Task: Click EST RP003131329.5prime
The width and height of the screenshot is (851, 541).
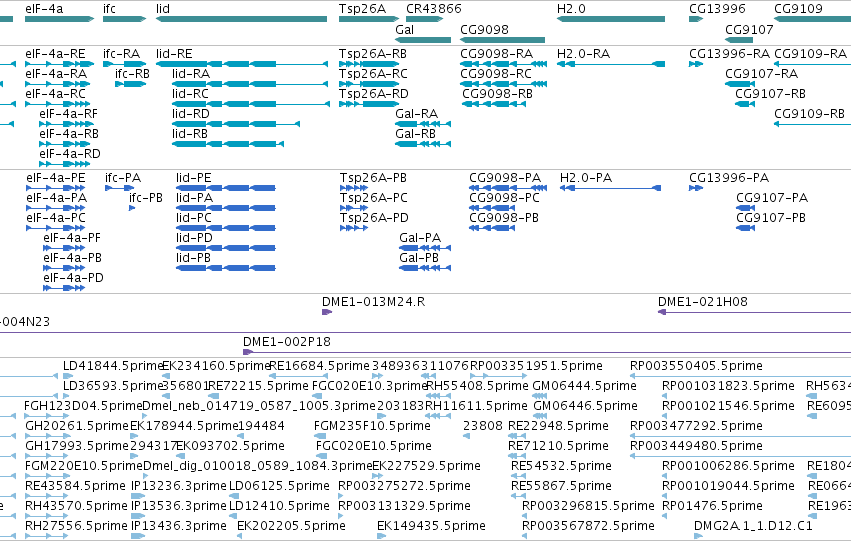Action: [x=404, y=506]
